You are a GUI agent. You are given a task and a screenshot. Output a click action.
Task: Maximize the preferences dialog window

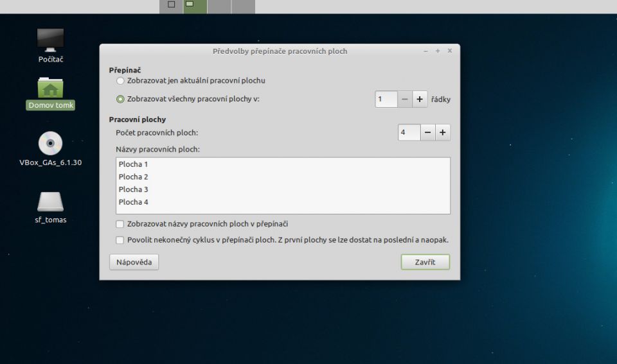438,51
